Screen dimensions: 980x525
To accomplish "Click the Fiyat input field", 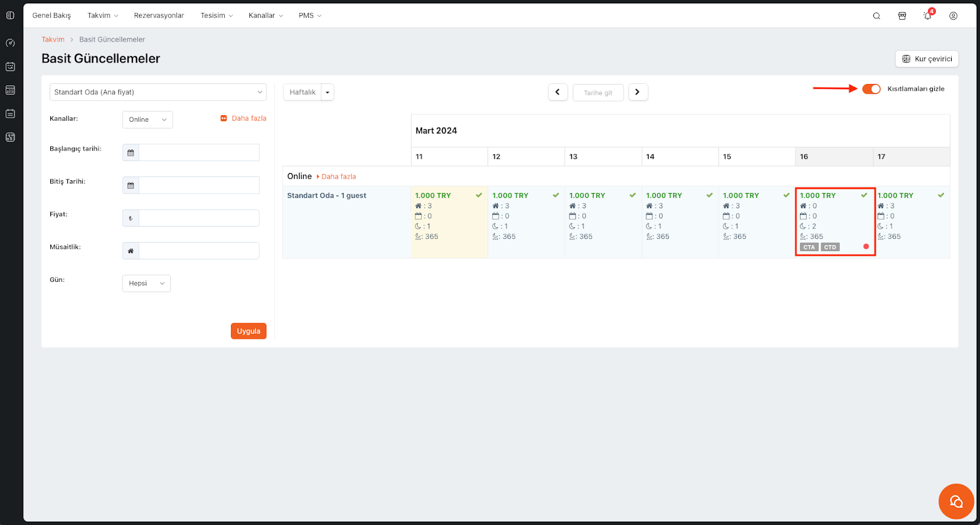I will point(198,218).
